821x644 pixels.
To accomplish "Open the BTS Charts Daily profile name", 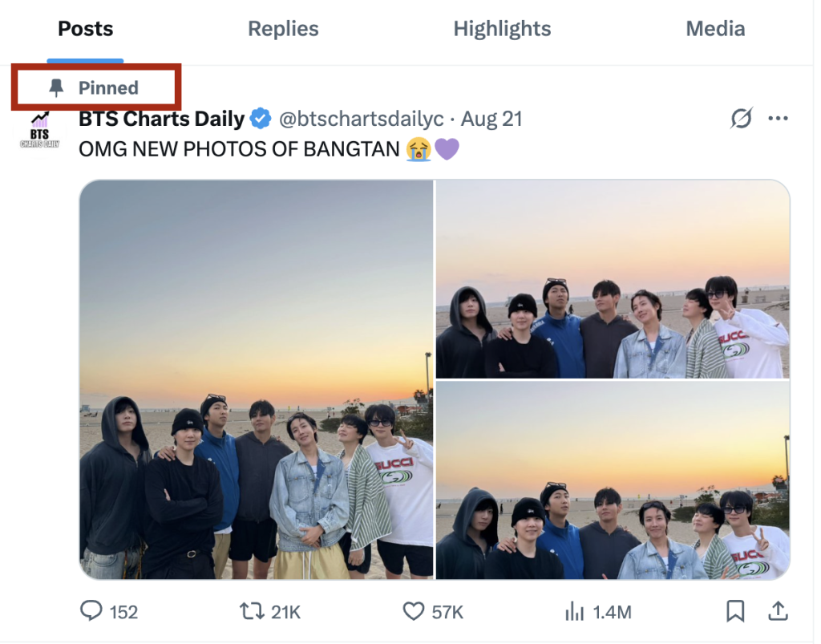I will tap(161, 119).
